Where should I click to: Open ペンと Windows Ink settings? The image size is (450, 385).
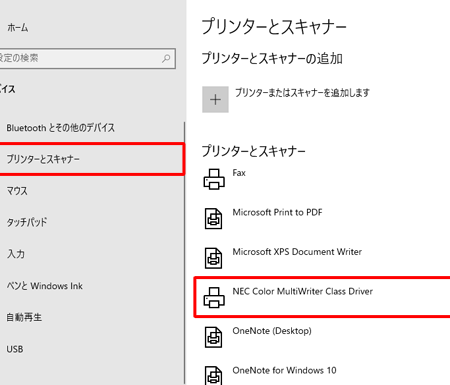click(44, 286)
